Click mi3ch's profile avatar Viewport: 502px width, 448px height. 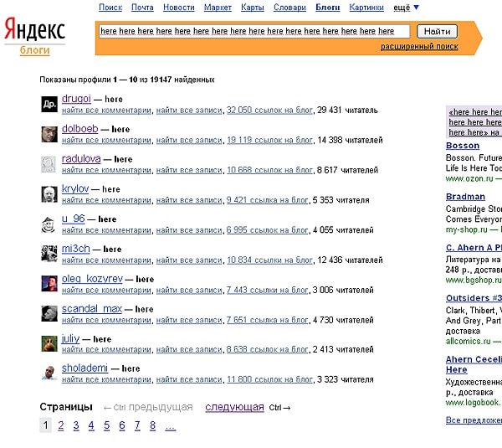click(x=49, y=254)
